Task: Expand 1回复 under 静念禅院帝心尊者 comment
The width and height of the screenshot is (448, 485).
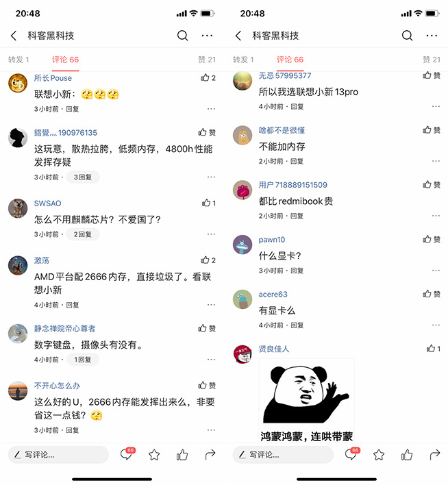Action: point(83,360)
